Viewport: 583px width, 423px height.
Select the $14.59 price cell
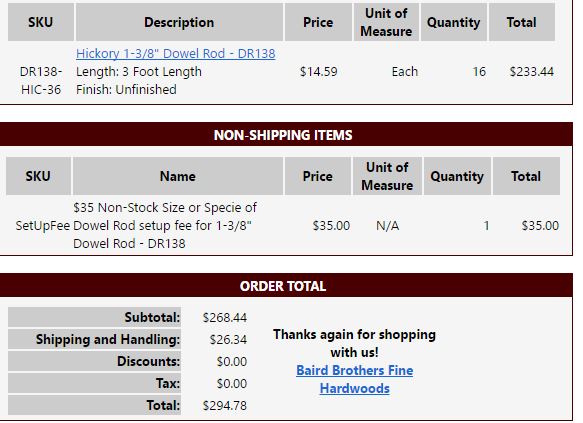click(319, 71)
